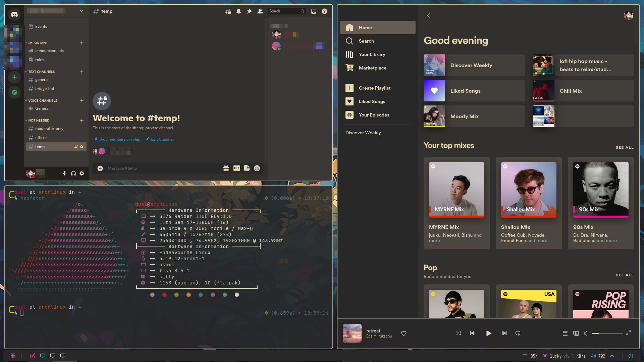This screenshot has height=362, width=644.
Task: Open Discord user settings gear
Action: coord(82,173)
